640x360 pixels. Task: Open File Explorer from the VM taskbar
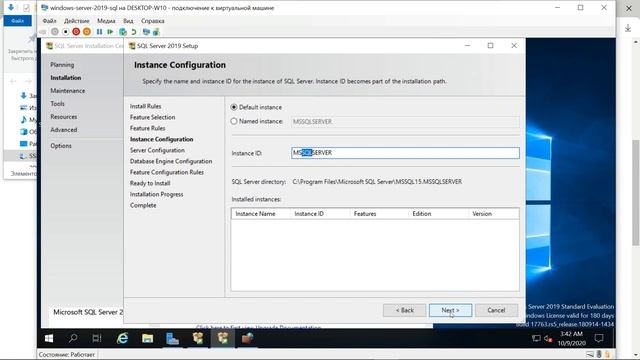[147, 338]
